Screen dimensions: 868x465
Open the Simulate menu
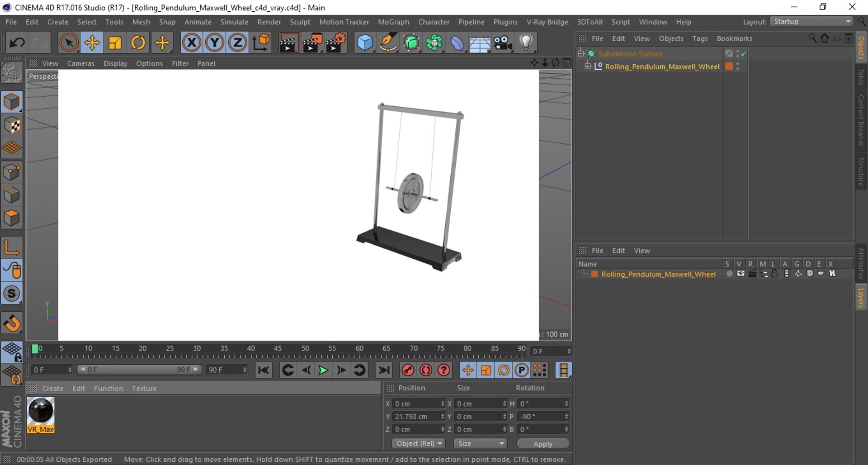click(x=234, y=22)
